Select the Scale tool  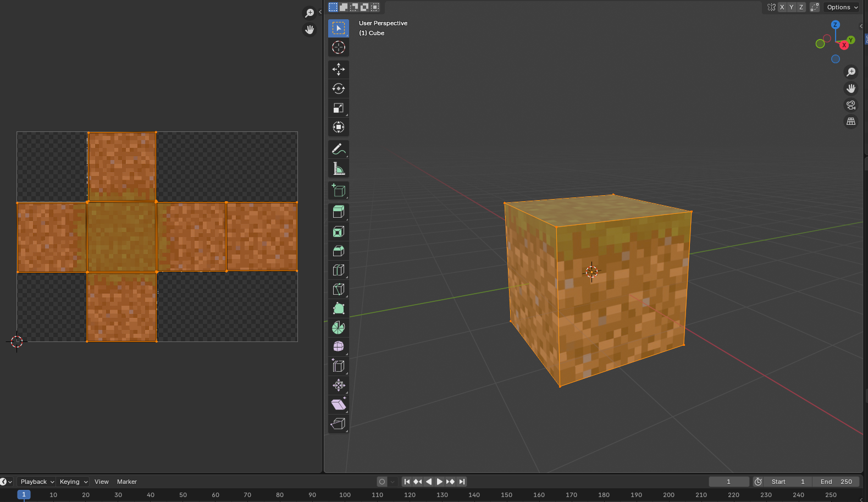339,108
